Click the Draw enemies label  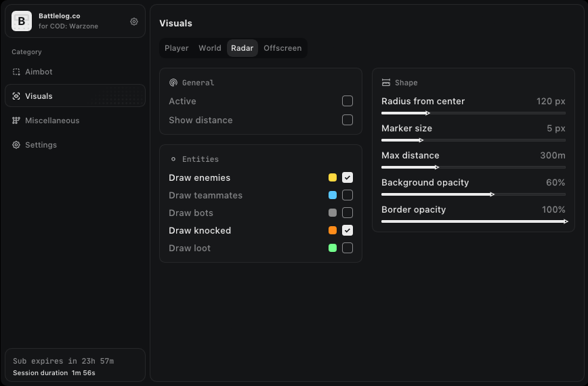tap(199, 177)
